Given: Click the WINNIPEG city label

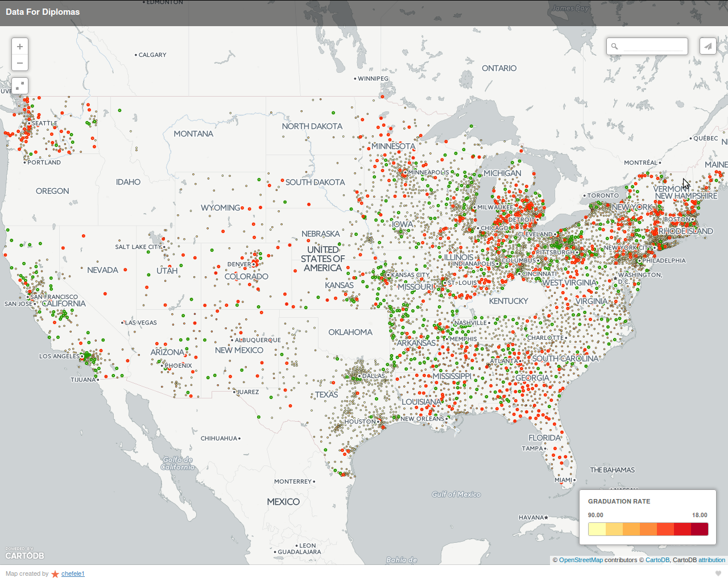Looking at the screenshot, I should (x=373, y=79).
